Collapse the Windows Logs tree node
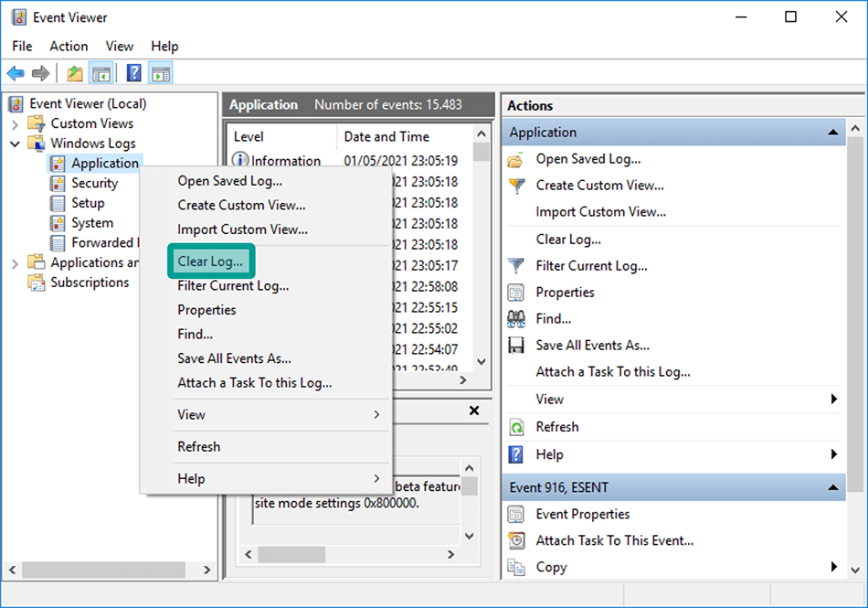Viewport: 868px width, 608px height. pos(15,144)
